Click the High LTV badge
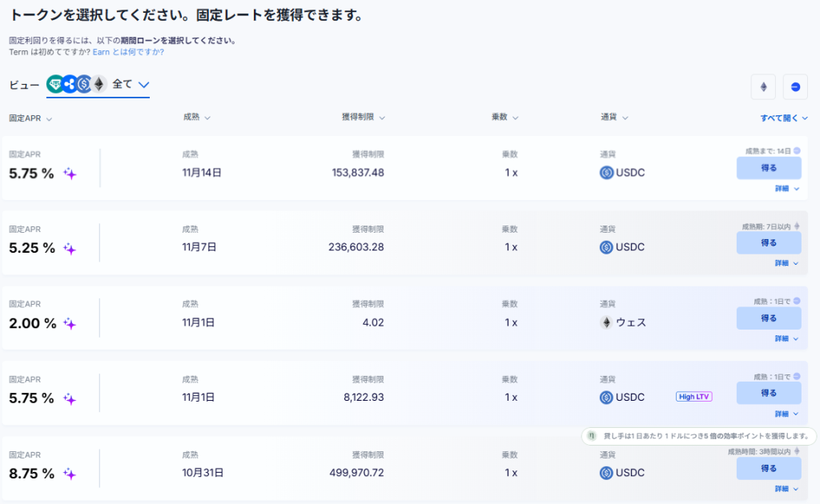This screenshot has height=504, width=820. (693, 397)
